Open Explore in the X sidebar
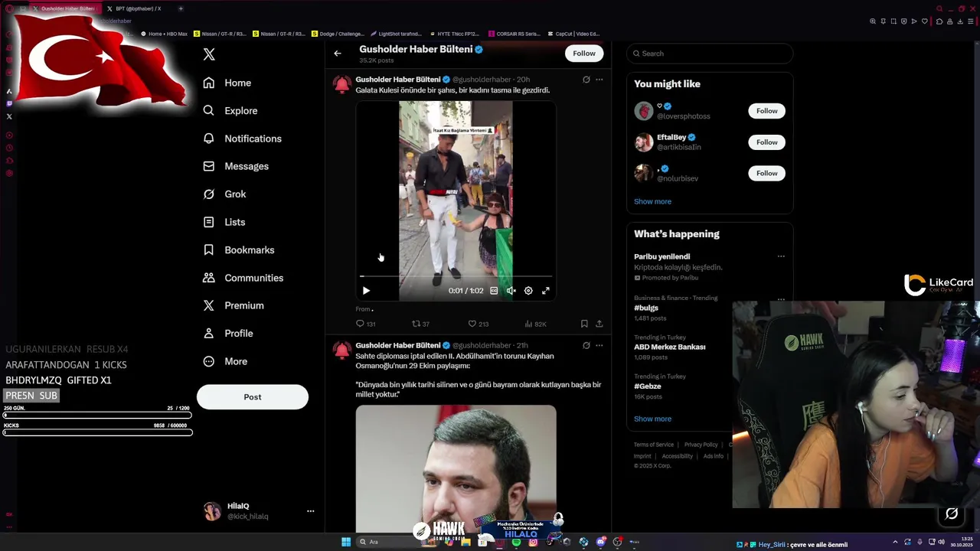 [x=230, y=110]
